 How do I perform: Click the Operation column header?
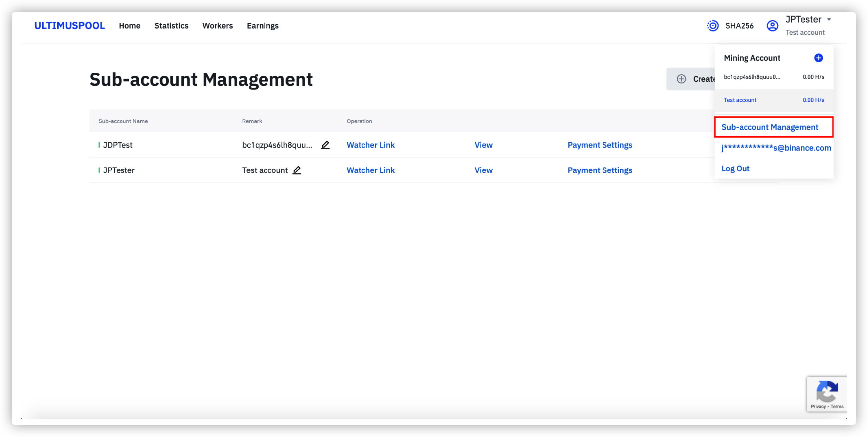[x=359, y=121]
